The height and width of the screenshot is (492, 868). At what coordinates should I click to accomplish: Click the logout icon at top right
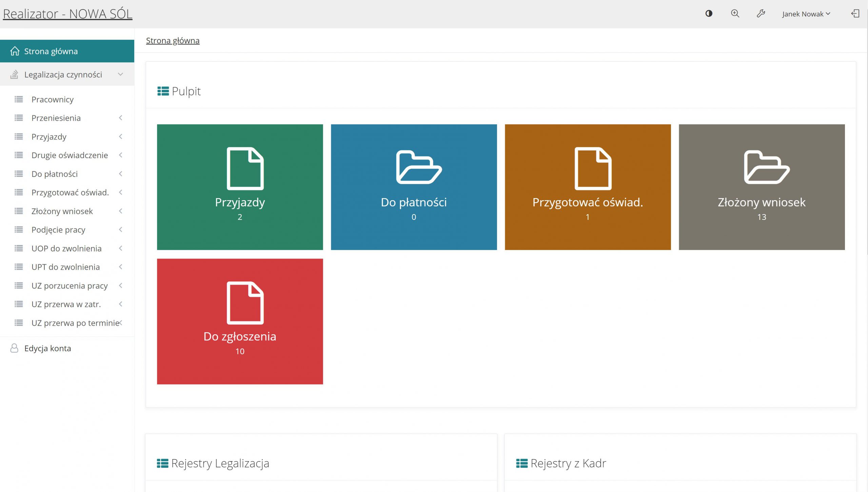855,14
